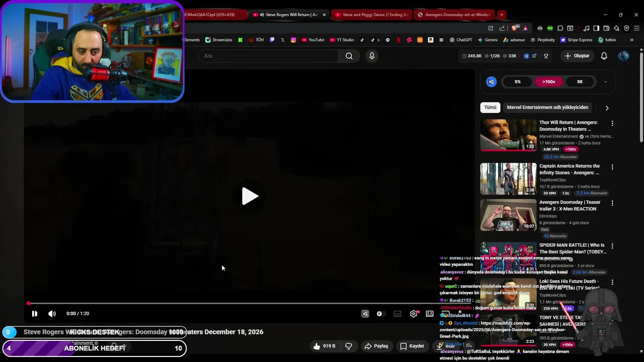Dislike the video with thumbs down
The height and width of the screenshot is (362, 644).
(x=348, y=346)
